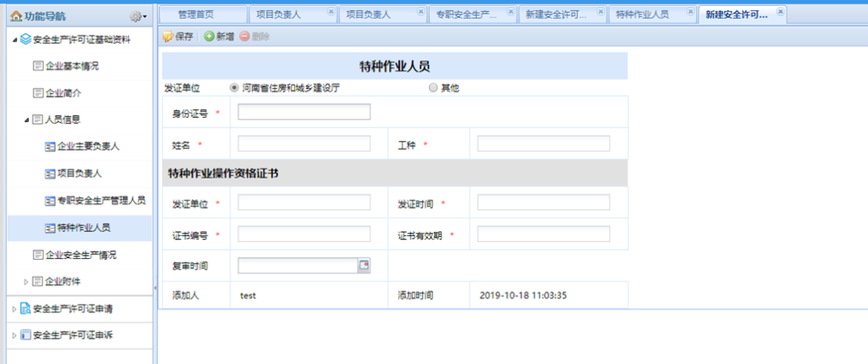
Task: Click the 特种作业操作资格证书 section heading
Action: click(223, 174)
